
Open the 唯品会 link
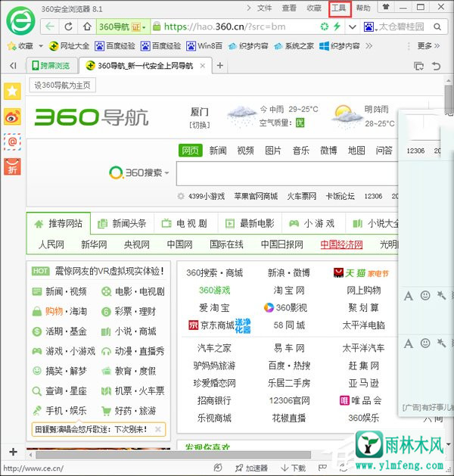pos(360,401)
